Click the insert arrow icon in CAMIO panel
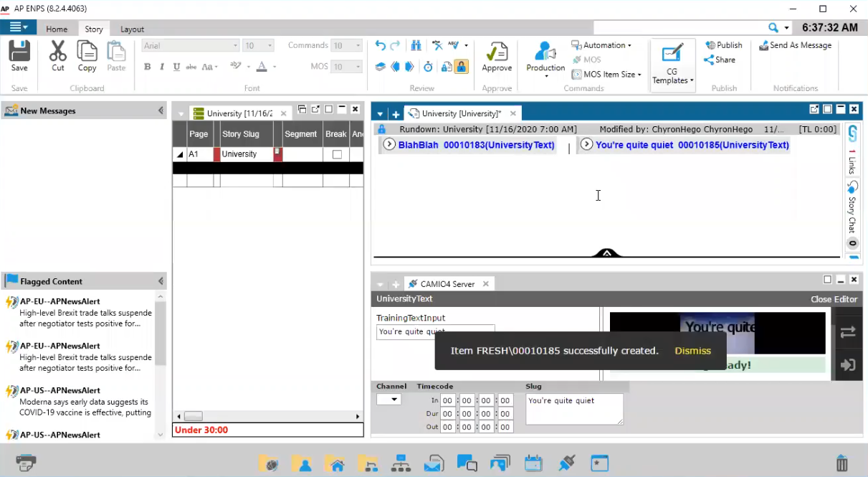The width and height of the screenshot is (868, 477). 848,364
